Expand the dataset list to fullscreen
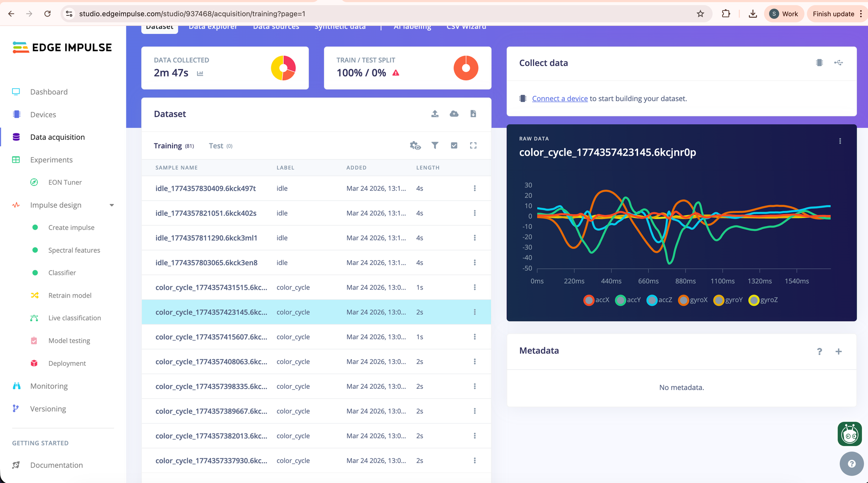 point(473,146)
